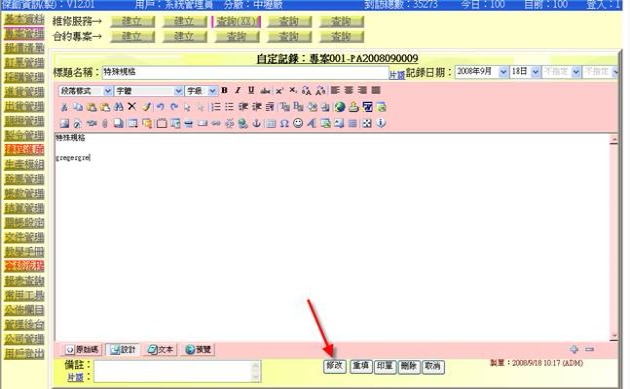Insert special character with Omega icon

[x=284, y=123]
